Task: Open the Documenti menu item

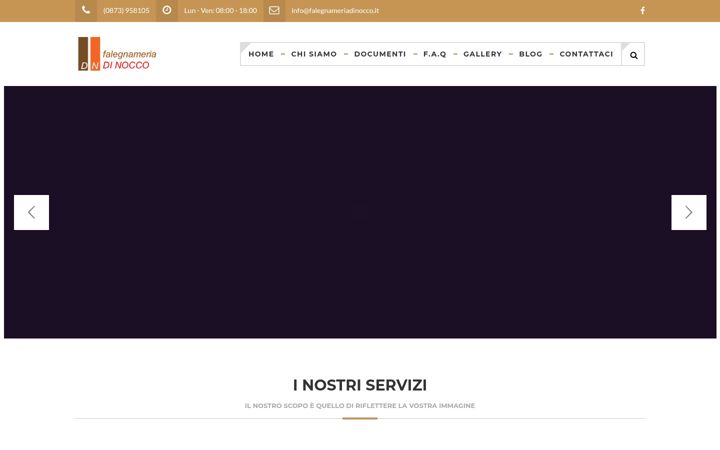Action: [380, 54]
